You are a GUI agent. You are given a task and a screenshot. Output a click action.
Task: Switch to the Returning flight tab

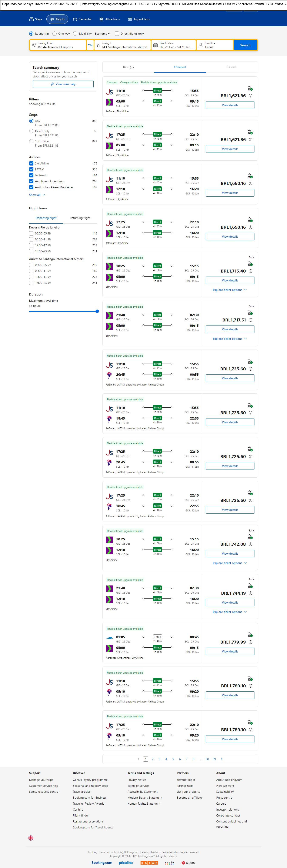(x=80, y=218)
